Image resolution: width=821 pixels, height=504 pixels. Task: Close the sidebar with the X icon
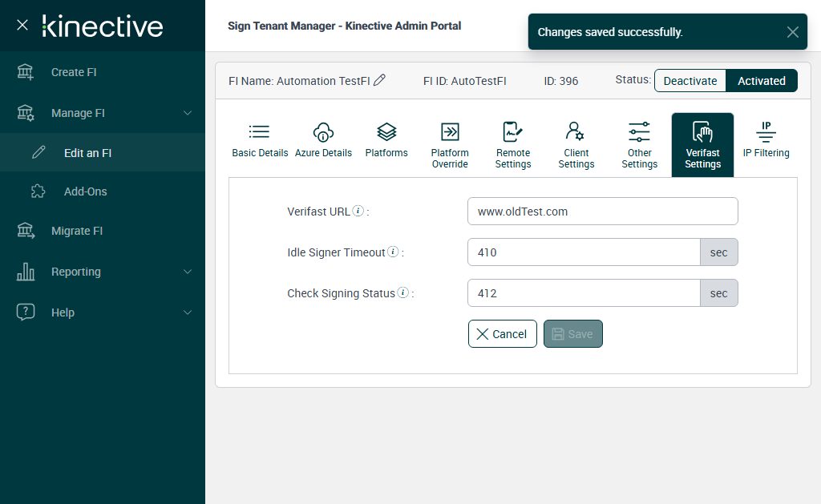click(22, 25)
